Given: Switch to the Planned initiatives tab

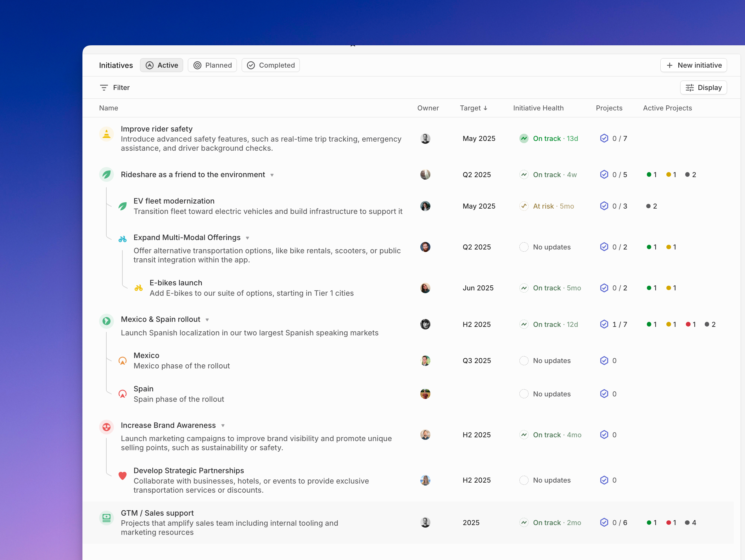Looking at the screenshot, I should point(212,65).
